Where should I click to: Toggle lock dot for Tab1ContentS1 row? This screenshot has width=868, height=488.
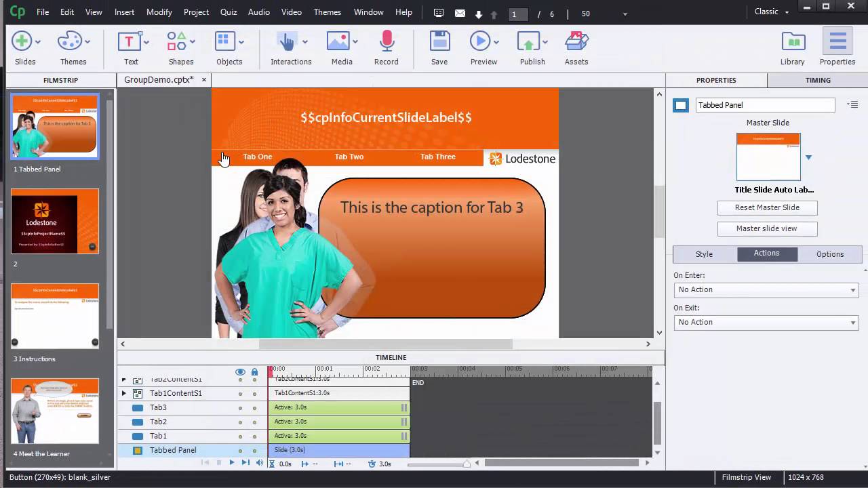click(254, 394)
